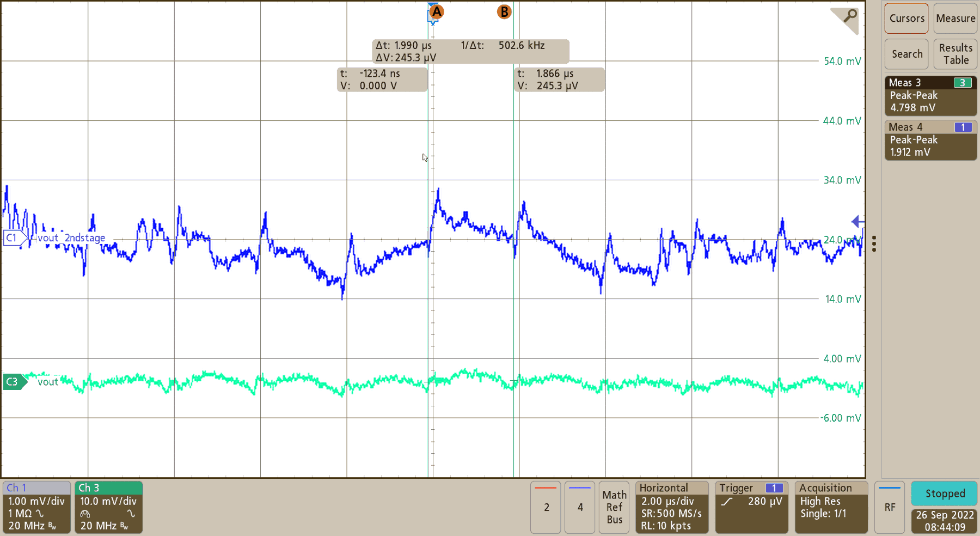980x536 pixels.
Task: Enable channel 4 display
Action: tap(579, 507)
